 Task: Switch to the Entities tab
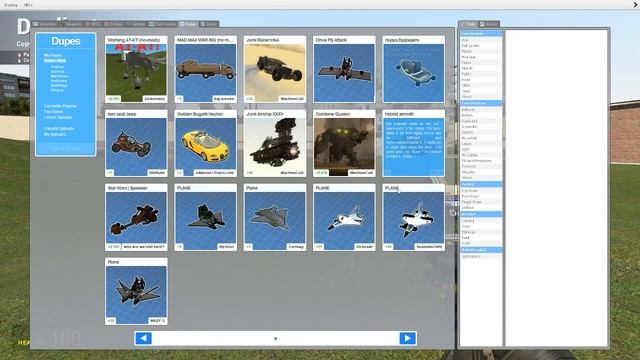coord(113,24)
